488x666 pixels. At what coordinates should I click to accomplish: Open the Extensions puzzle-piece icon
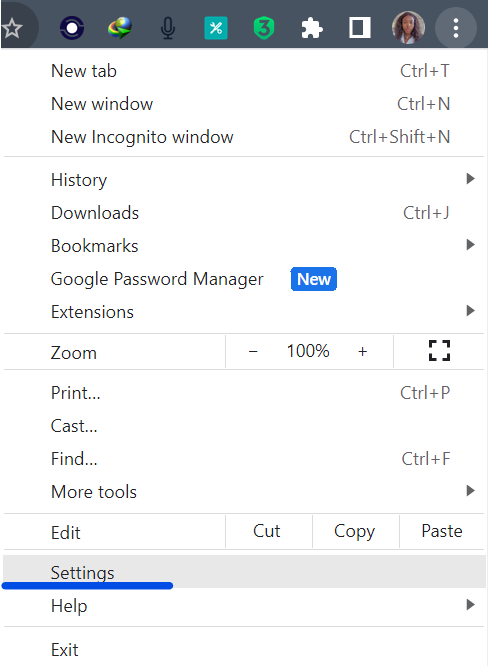coord(312,28)
